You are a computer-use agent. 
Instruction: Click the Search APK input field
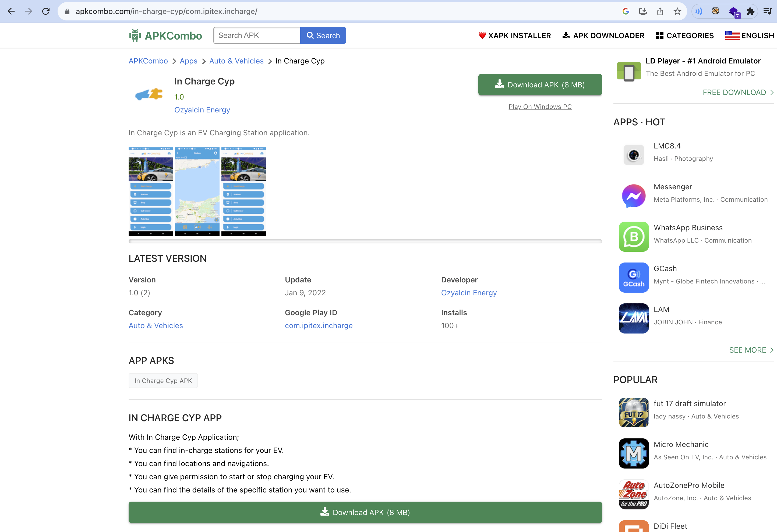(x=257, y=36)
